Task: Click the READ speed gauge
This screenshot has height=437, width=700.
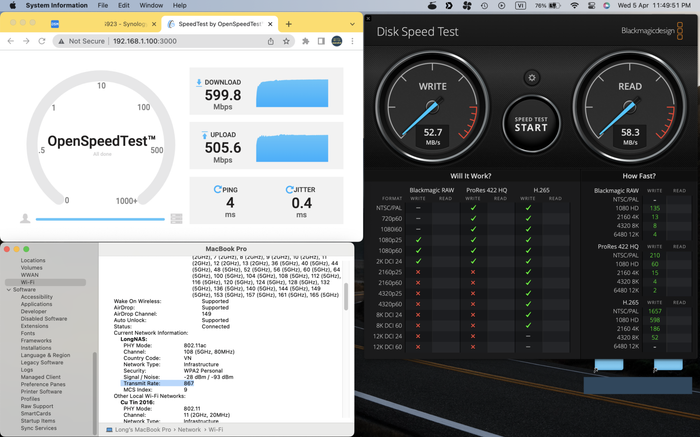Action: pyautogui.click(x=629, y=108)
